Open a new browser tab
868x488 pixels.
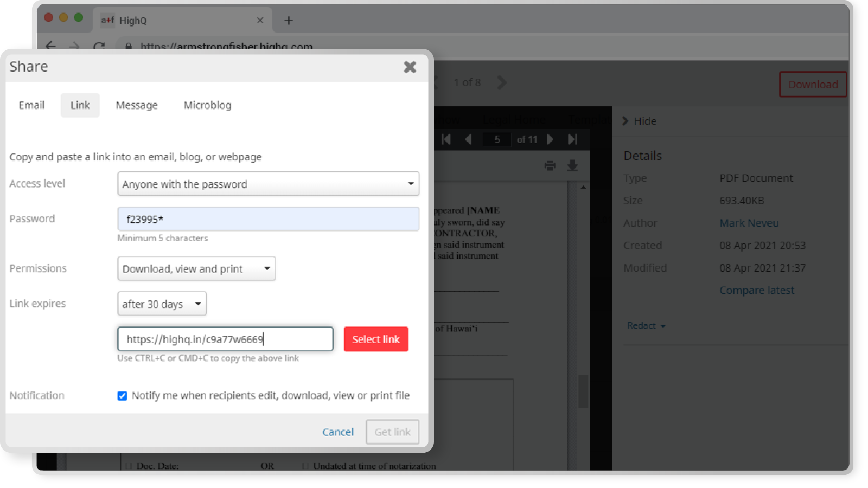289,21
